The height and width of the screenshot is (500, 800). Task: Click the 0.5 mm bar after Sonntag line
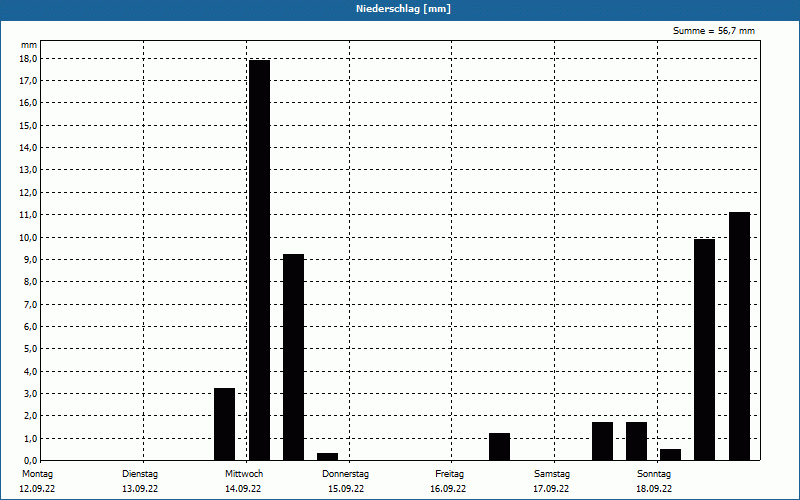[670, 455]
